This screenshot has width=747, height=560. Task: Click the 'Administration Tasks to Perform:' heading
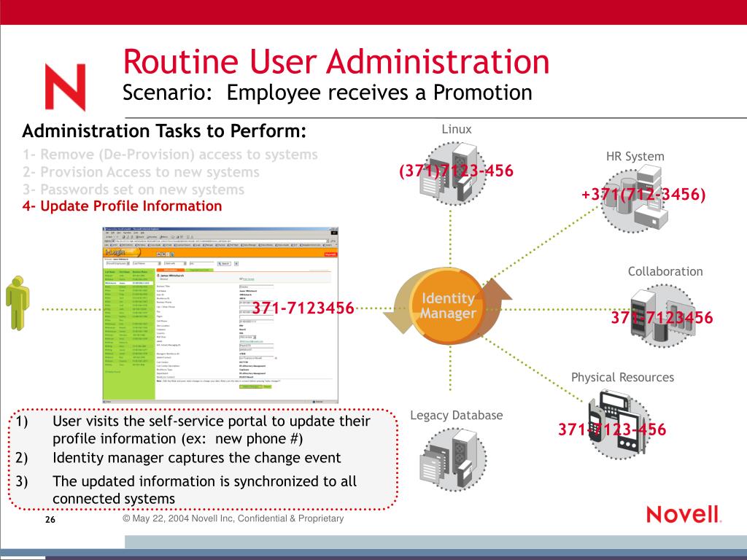point(164,131)
